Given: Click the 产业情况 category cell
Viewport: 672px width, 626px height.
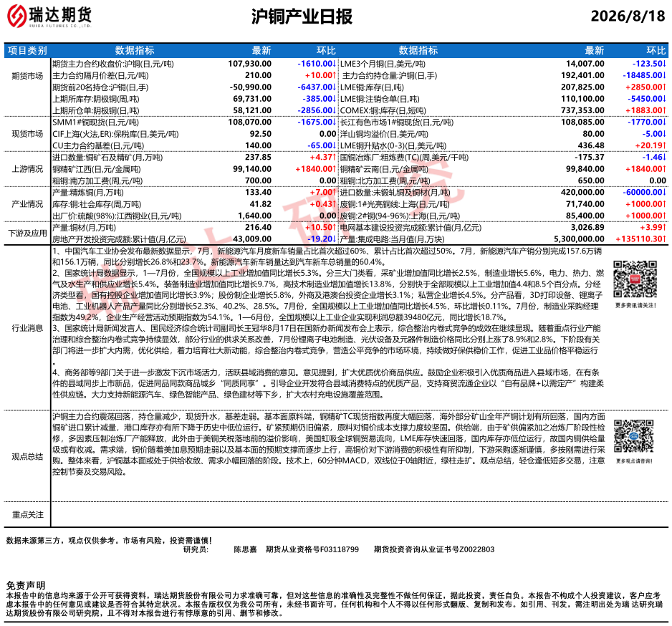Looking at the screenshot, I should (x=27, y=204).
